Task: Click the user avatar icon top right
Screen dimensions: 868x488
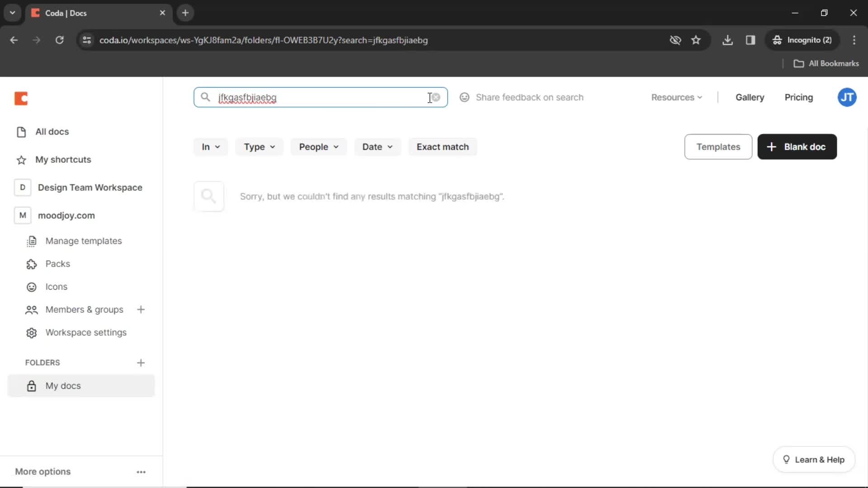Action: [847, 97]
